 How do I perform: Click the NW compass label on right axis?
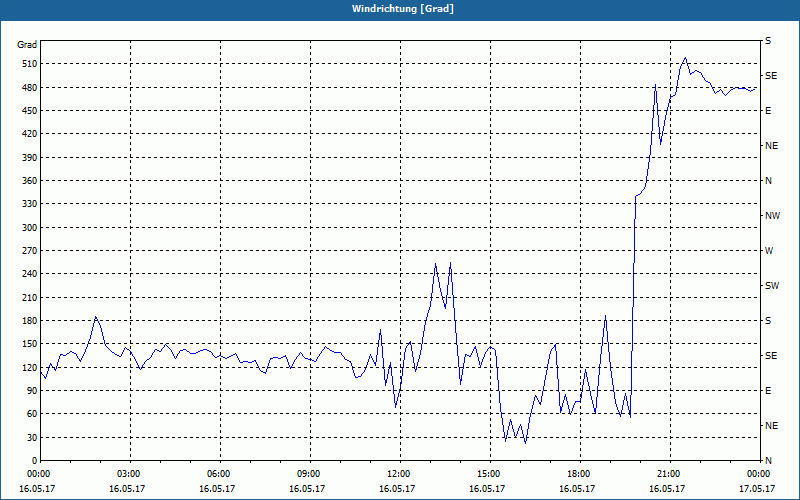[x=772, y=216]
